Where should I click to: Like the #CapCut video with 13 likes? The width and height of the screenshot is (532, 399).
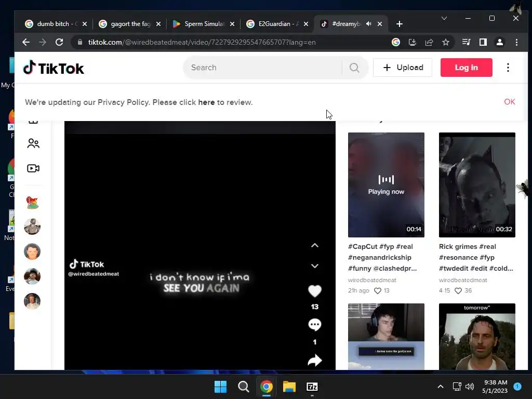(x=378, y=291)
